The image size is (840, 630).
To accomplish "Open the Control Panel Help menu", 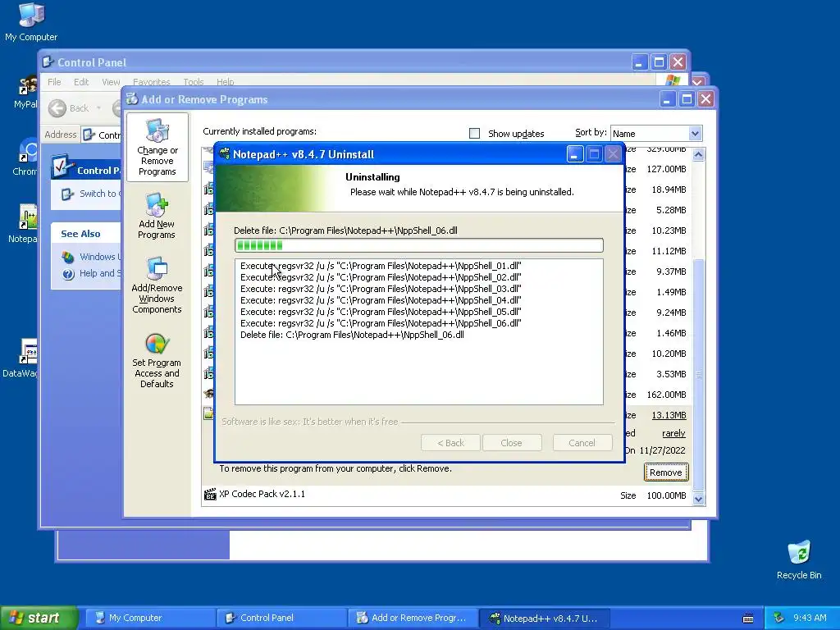I will click(x=225, y=82).
